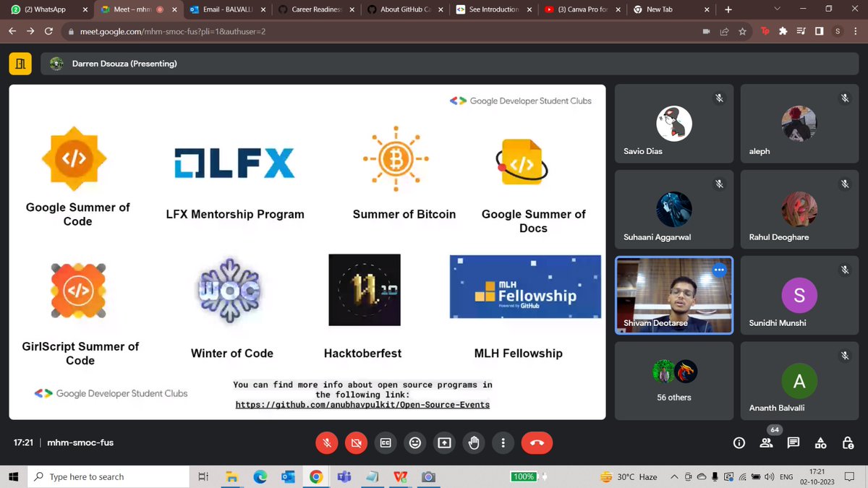
Task: Bookmark this tab with the star
Action: (742, 32)
